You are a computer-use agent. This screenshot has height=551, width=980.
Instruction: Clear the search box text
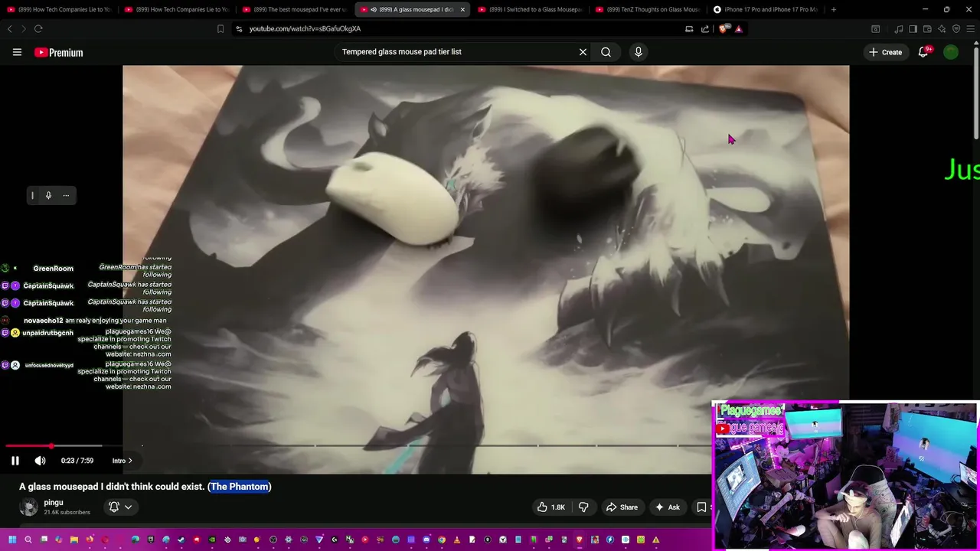coord(583,52)
